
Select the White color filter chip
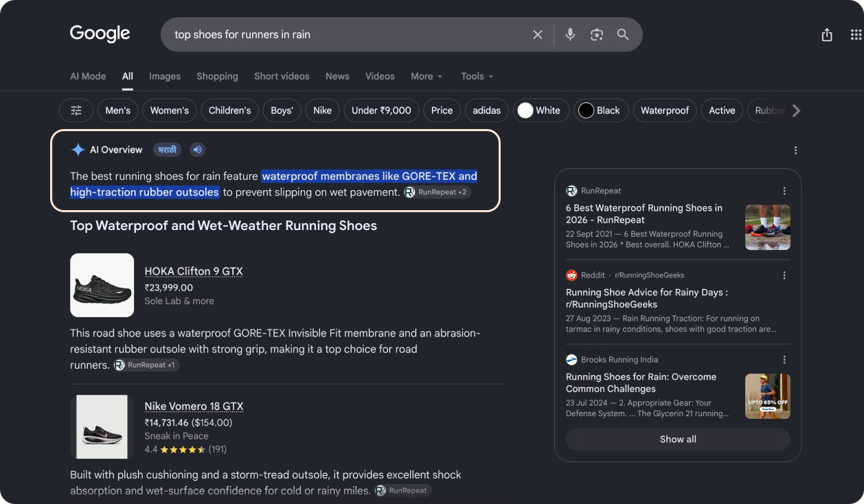(541, 111)
